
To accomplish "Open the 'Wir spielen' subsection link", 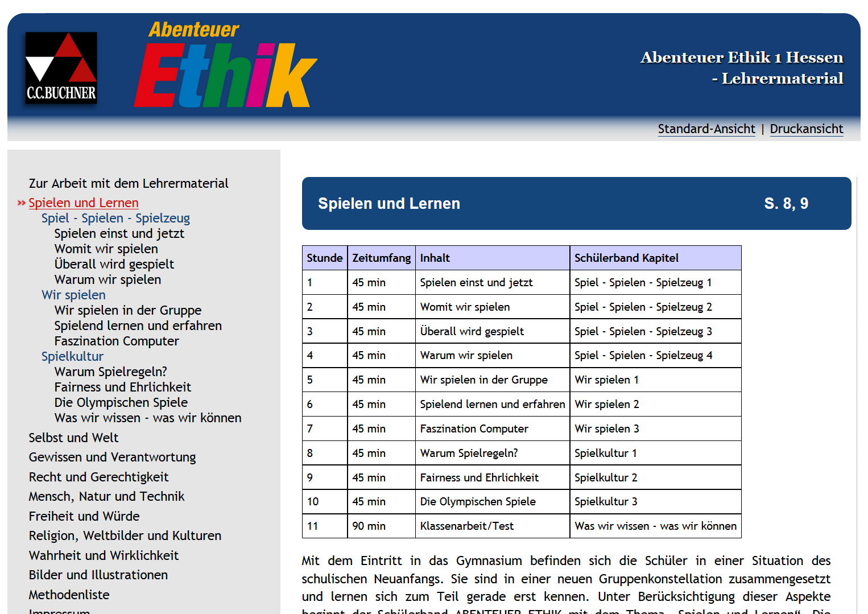I will (x=73, y=295).
